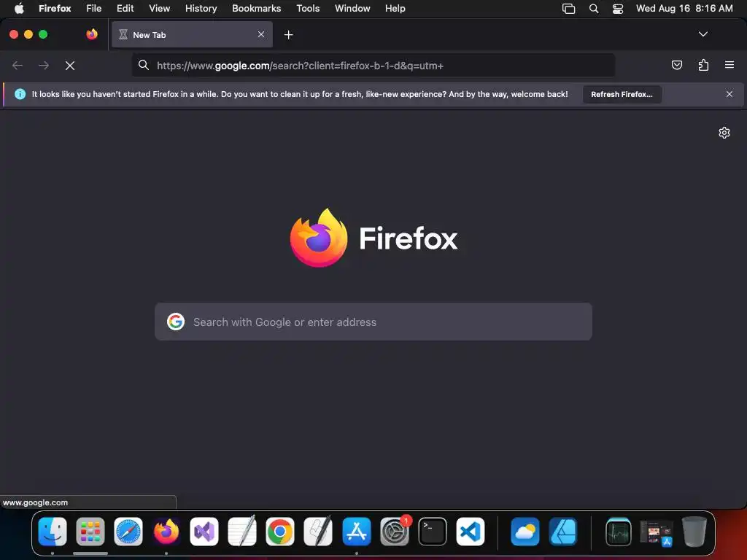747x560 pixels.
Task: Go back to the previous page
Action: (18, 66)
